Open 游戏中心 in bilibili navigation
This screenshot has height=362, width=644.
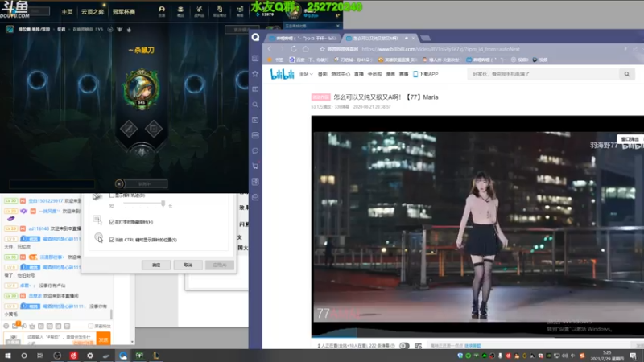coord(341,74)
